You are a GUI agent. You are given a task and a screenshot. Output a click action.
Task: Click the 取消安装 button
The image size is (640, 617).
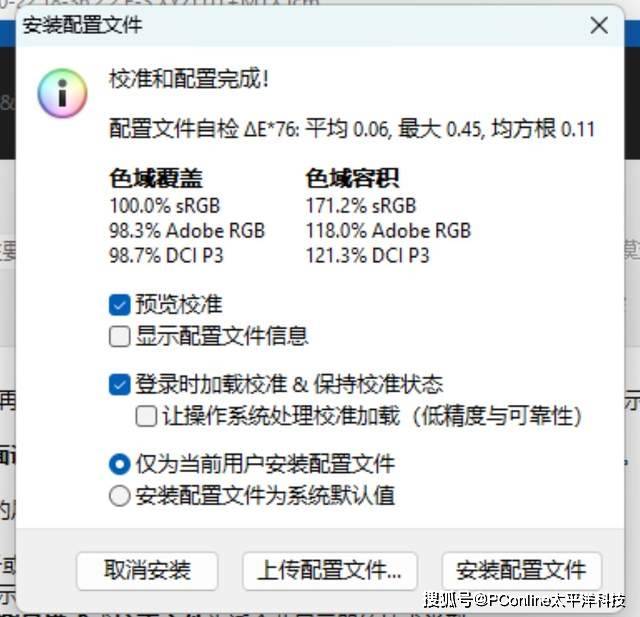tap(147, 570)
